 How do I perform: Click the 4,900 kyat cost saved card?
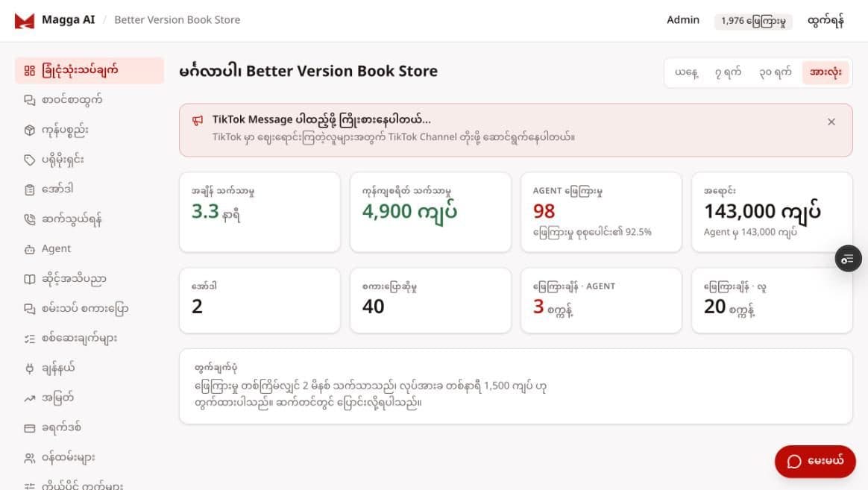pyautogui.click(x=431, y=212)
